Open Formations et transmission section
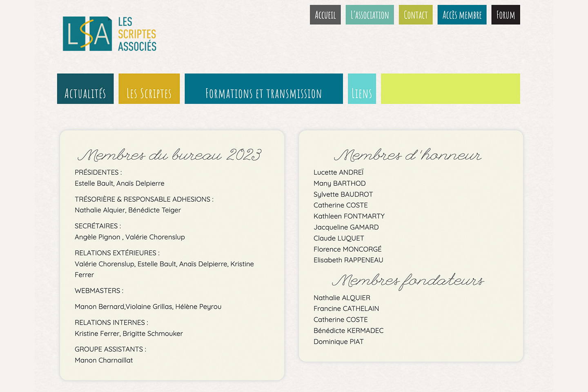The height and width of the screenshot is (392, 588). pyautogui.click(x=264, y=89)
